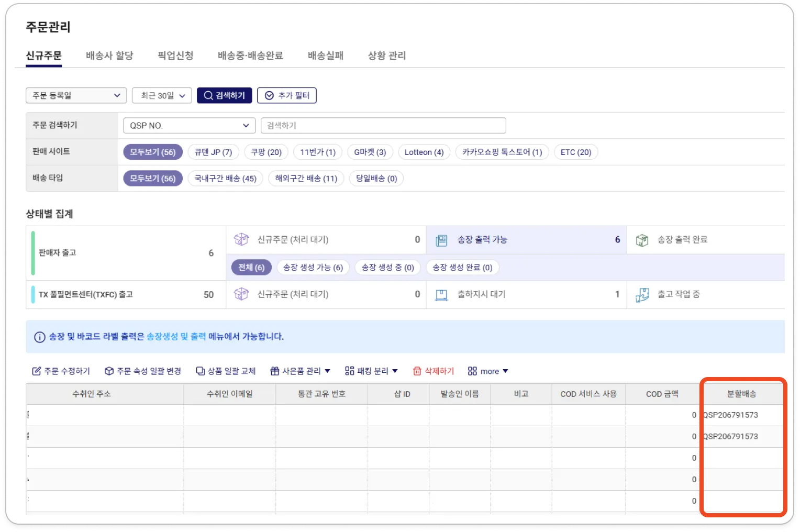The width and height of the screenshot is (800, 532).
Task: Click the box icon beside seller 신규주문 (처리 대기)
Action: point(241,239)
